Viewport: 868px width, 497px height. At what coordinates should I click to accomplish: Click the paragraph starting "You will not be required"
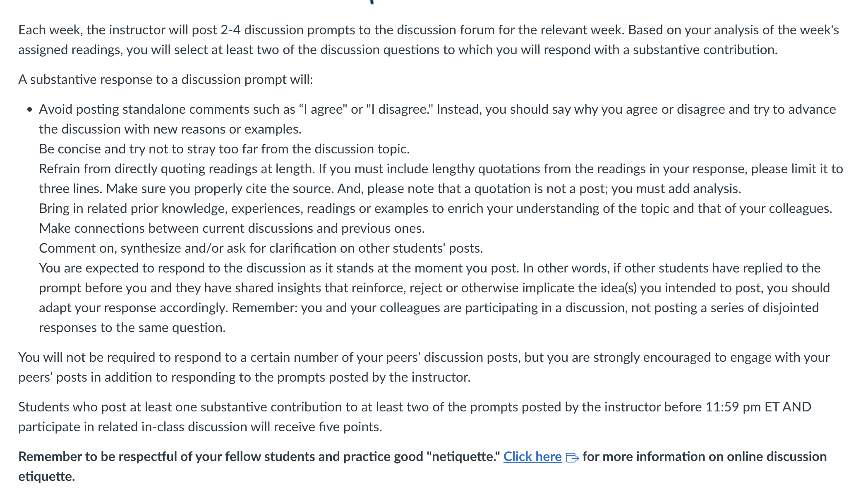[x=424, y=367]
